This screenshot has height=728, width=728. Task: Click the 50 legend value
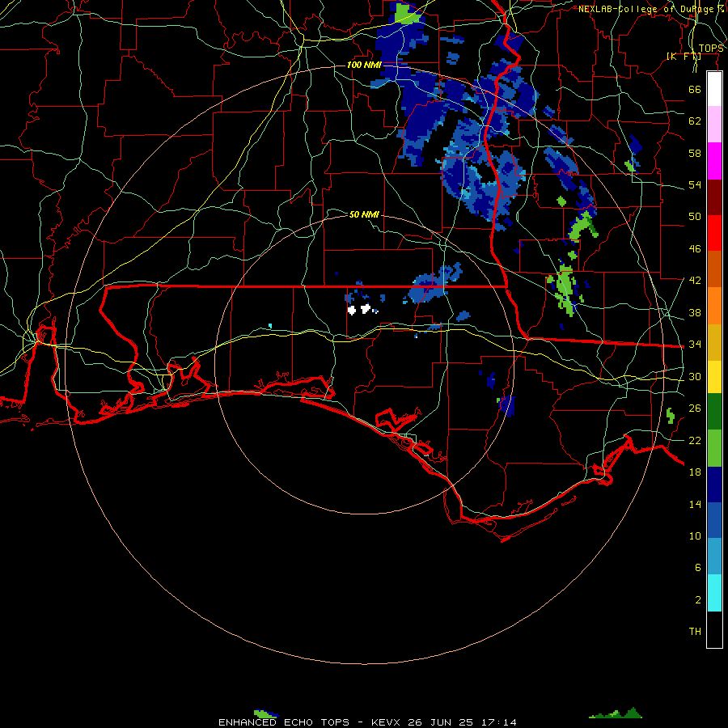pyautogui.click(x=695, y=217)
